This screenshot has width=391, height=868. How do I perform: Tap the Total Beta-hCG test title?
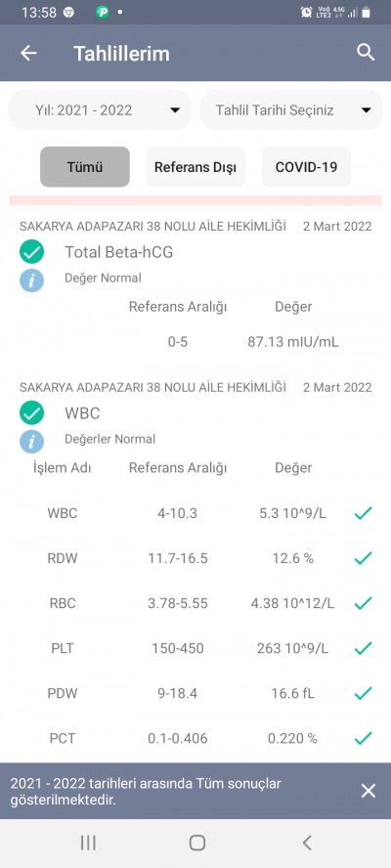[119, 252]
